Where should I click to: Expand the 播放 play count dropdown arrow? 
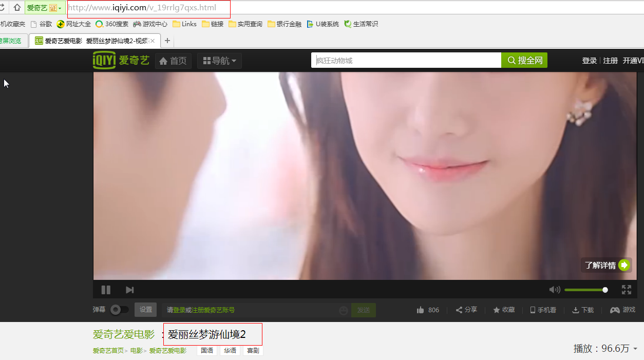(x=636, y=349)
